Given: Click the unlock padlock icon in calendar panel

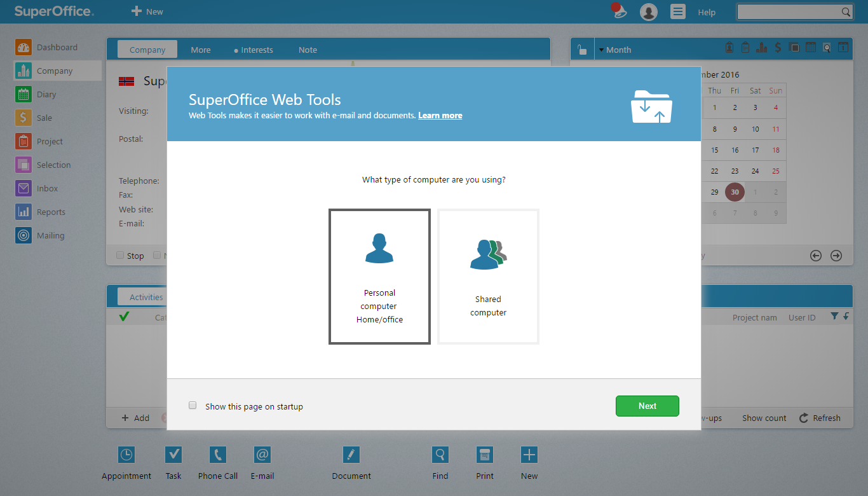Looking at the screenshot, I should [x=582, y=50].
